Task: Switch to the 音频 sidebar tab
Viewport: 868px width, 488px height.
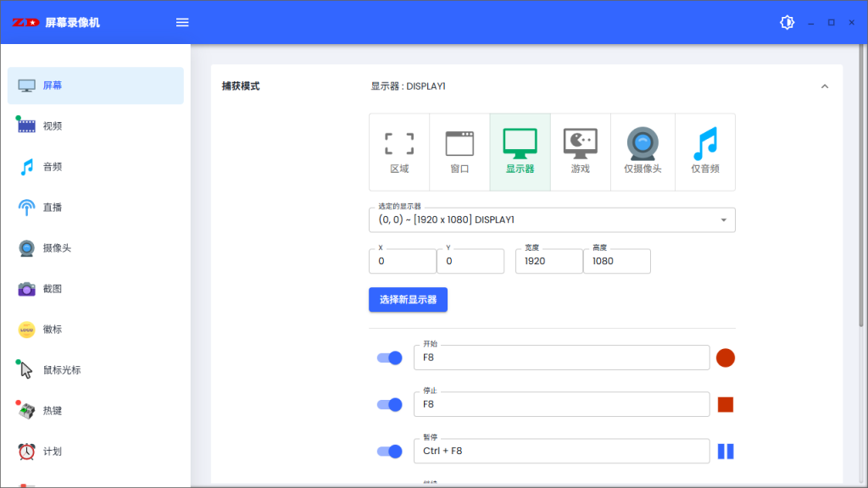Action: (x=56, y=166)
